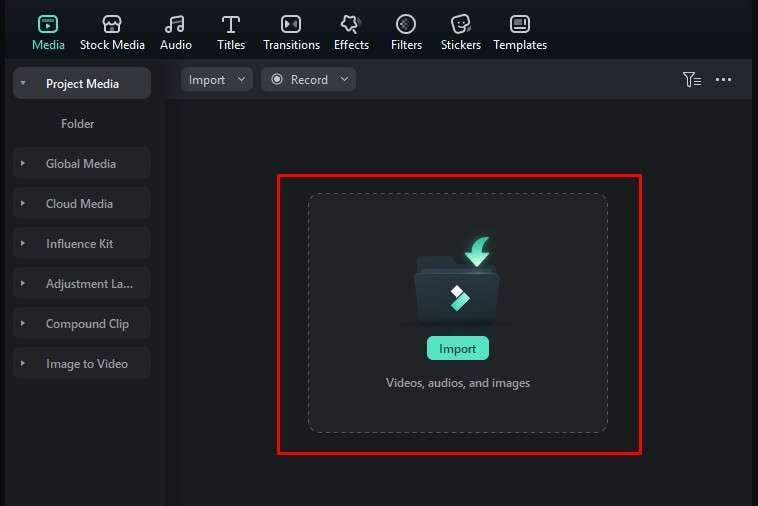758x506 pixels.
Task: Select the Influence Kit category
Action: [x=81, y=243]
